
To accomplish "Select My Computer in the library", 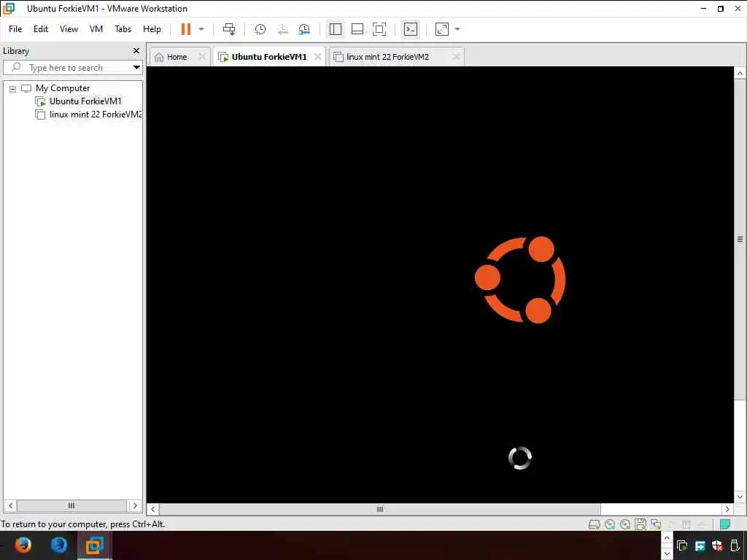I will pyautogui.click(x=63, y=88).
